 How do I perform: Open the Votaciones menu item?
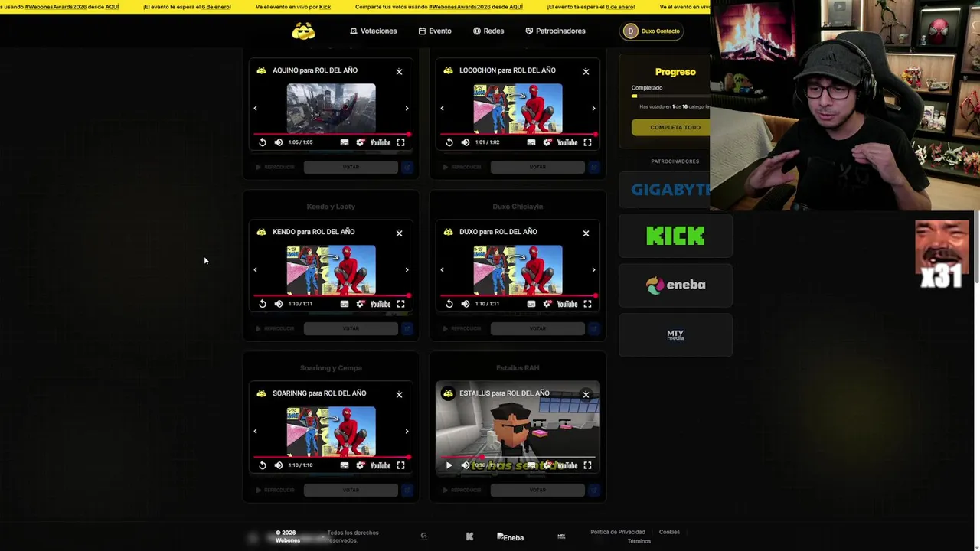374,31
